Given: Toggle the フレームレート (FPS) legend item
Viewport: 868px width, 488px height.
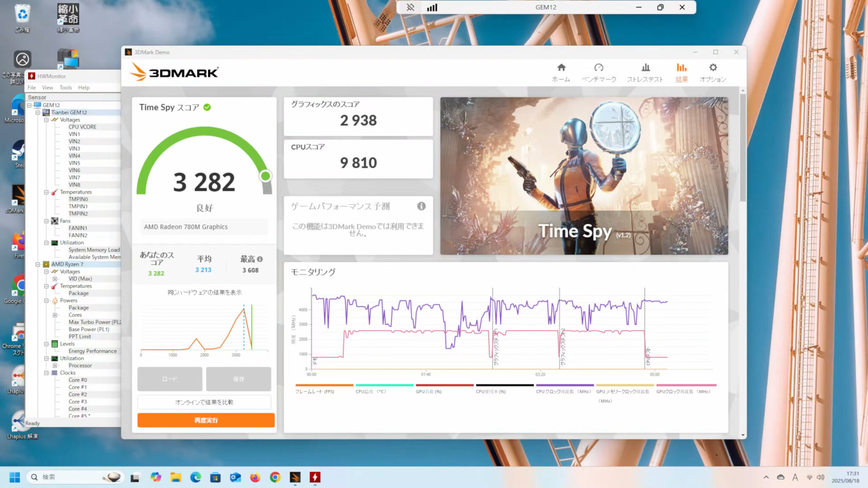Looking at the screenshot, I should click(x=324, y=388).
